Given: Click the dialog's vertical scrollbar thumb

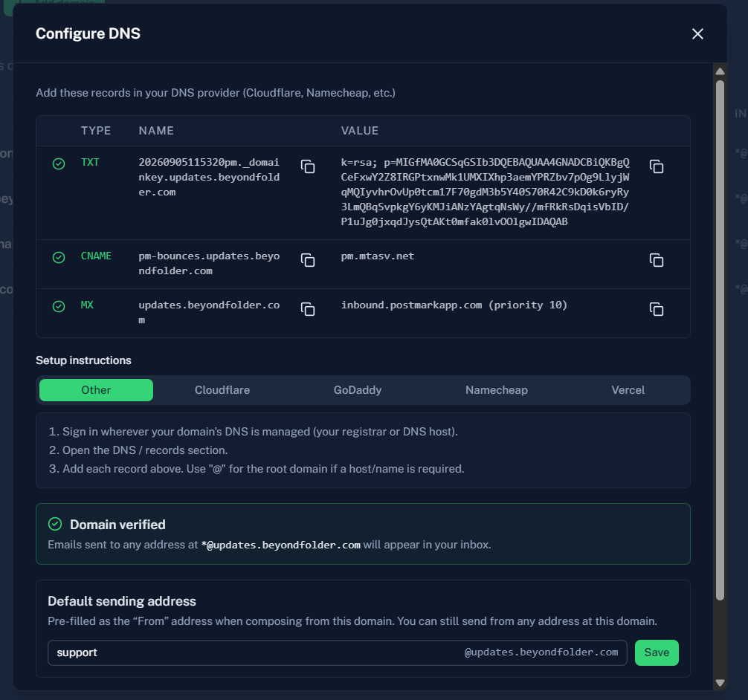Looking at the screenshot, I should click(720, 340).
